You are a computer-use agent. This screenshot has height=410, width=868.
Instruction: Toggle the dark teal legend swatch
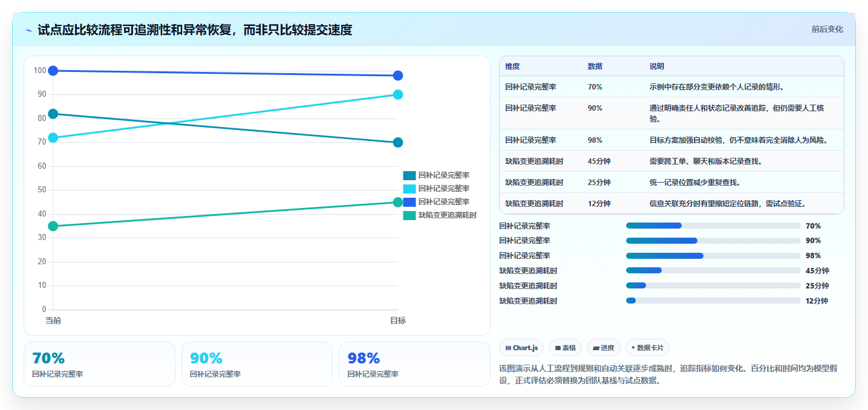[x=410, y=175]
